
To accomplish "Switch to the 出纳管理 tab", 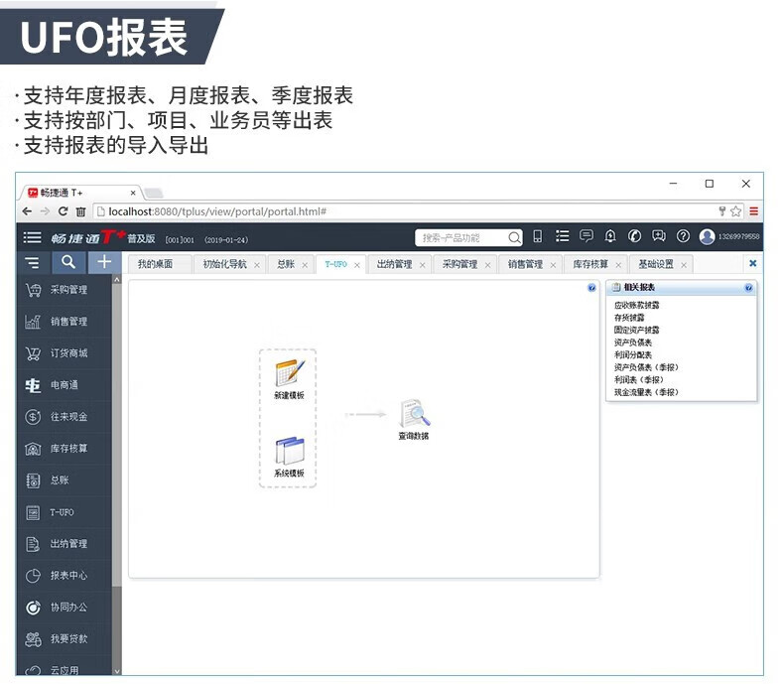I will (x=395, y=264).
